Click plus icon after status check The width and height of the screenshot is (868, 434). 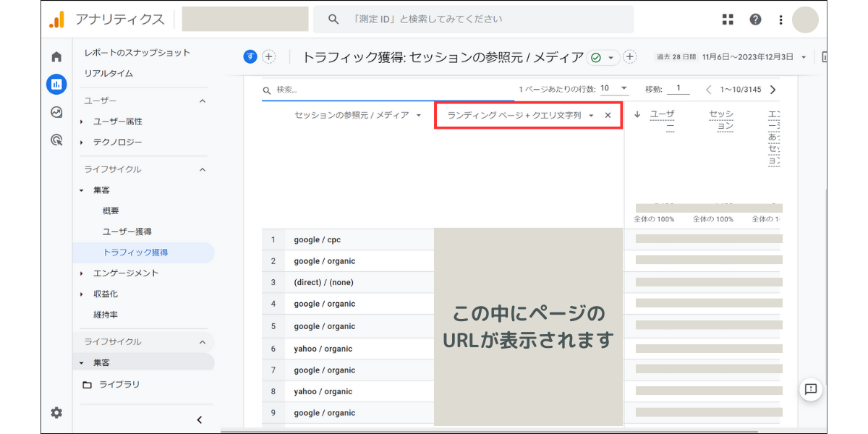[x=630, y=56]
